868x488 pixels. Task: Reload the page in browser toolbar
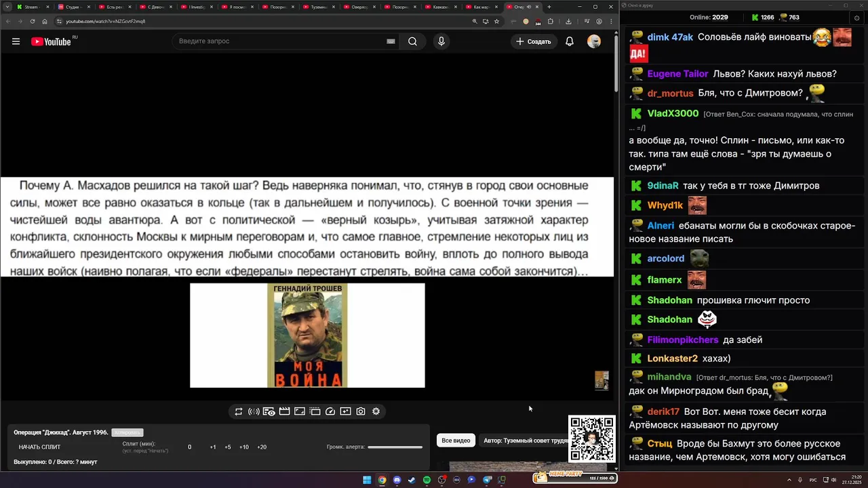pos(32,21)
